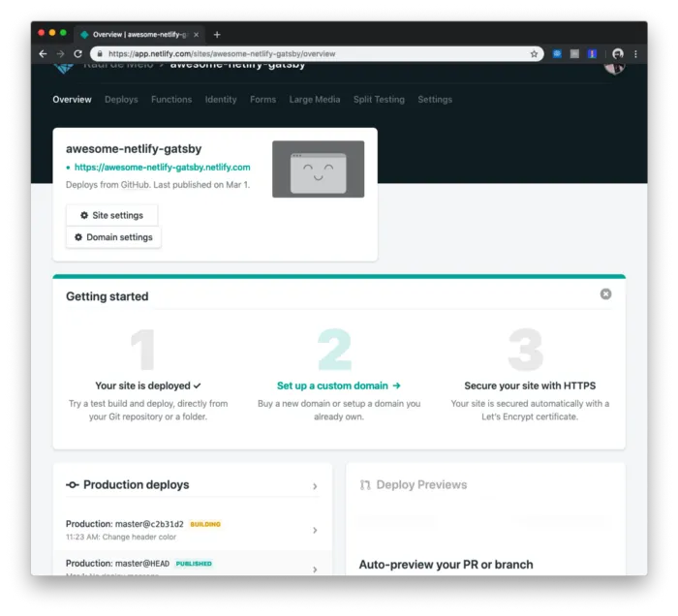Go back using browser back arrow

[43, 54]
